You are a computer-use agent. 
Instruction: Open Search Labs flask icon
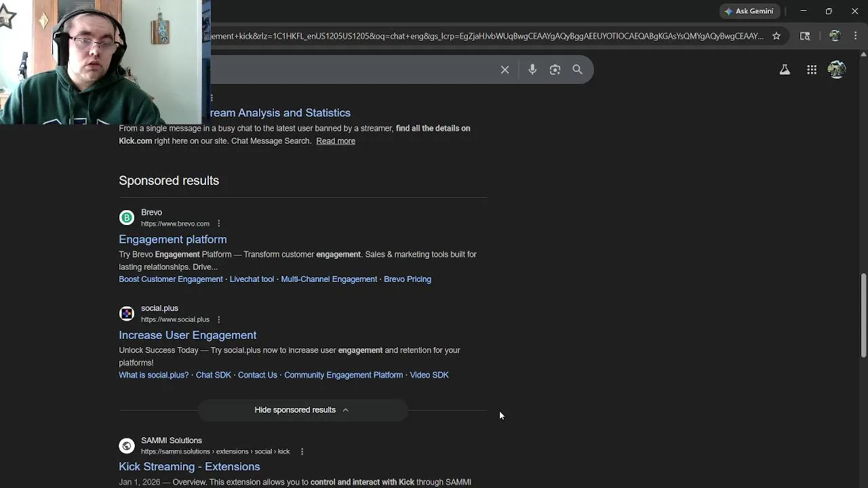point(785,69)
